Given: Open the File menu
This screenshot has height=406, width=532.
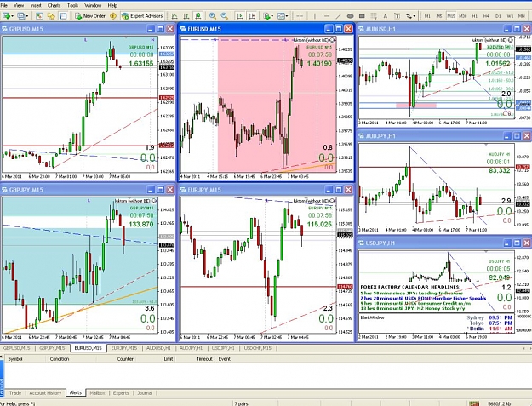Looking at the screenshot, I should click(x=4, y=5).
